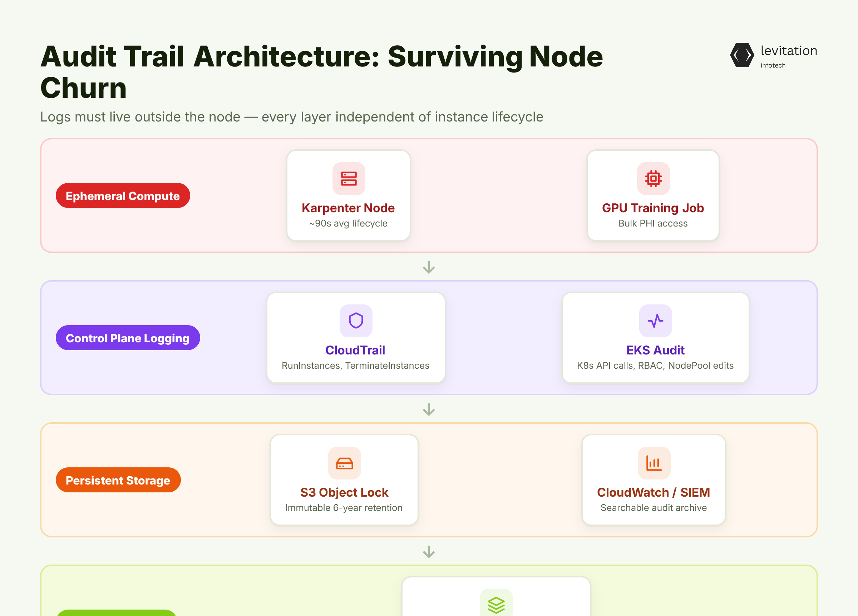Click the 'Bulk PHI access' text
The image size is (858, 616).
tap(652, 223)
